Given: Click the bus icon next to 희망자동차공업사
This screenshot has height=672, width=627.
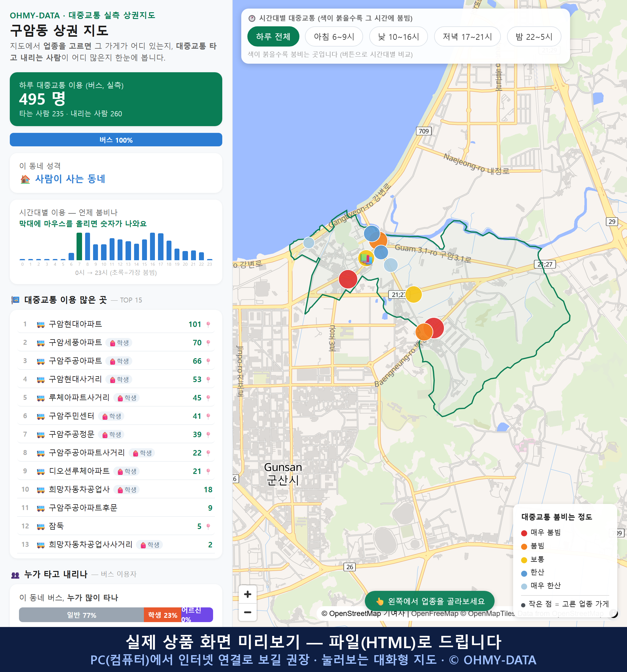Looking at the screenshot, I should [40, 490].
